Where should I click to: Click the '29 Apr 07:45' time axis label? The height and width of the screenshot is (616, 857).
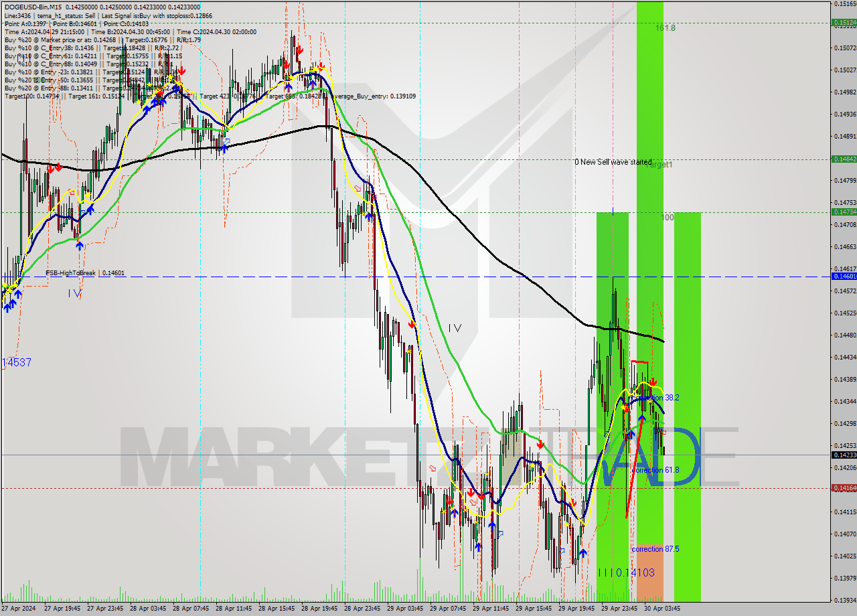coord(447,609)
